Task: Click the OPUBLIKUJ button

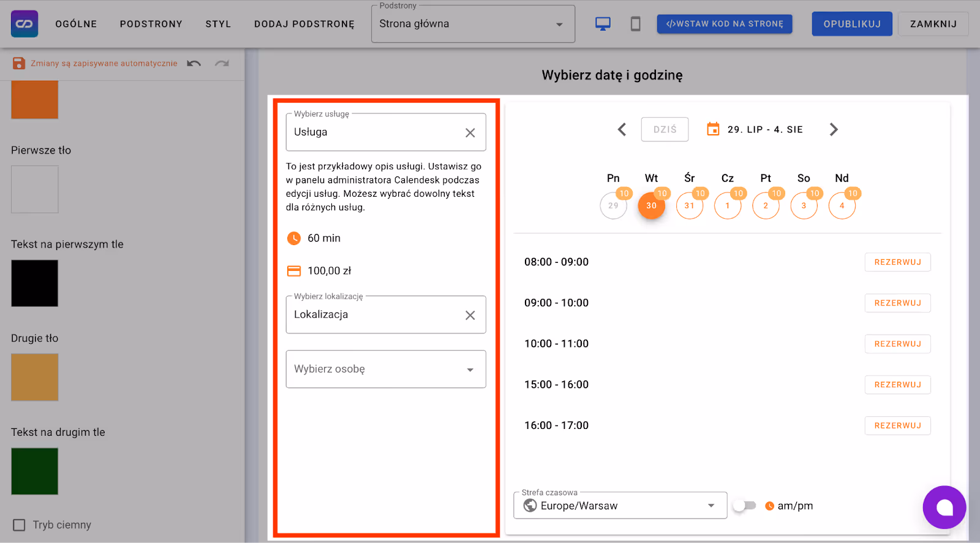Action: coord(851,24)
